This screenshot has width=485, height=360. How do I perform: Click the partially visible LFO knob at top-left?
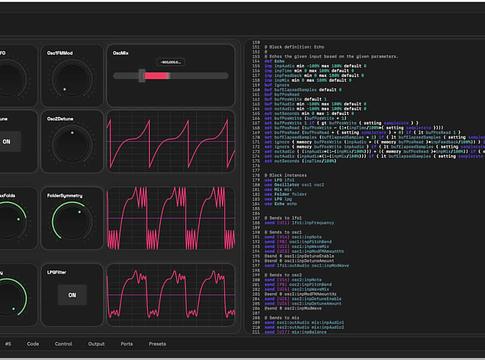[12, 79]
